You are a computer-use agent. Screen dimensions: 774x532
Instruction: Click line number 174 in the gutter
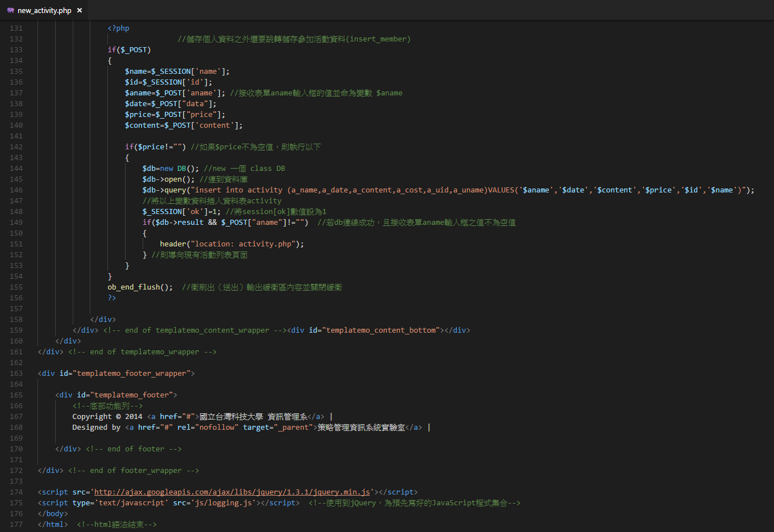click(16, 492)
